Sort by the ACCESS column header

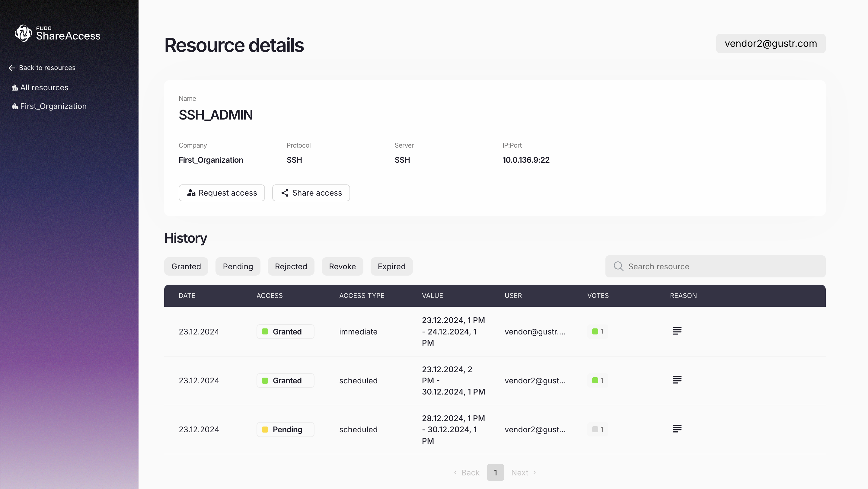(x=270, y=296)
